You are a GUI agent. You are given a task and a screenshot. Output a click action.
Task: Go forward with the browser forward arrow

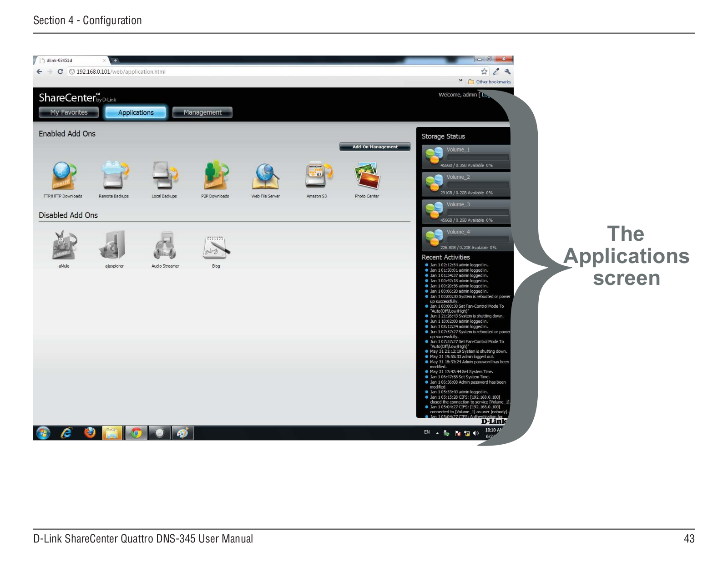50,71
